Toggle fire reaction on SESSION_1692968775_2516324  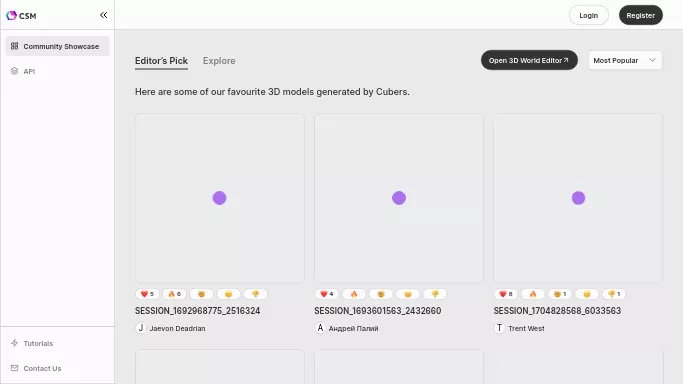(x=174, y=294)
